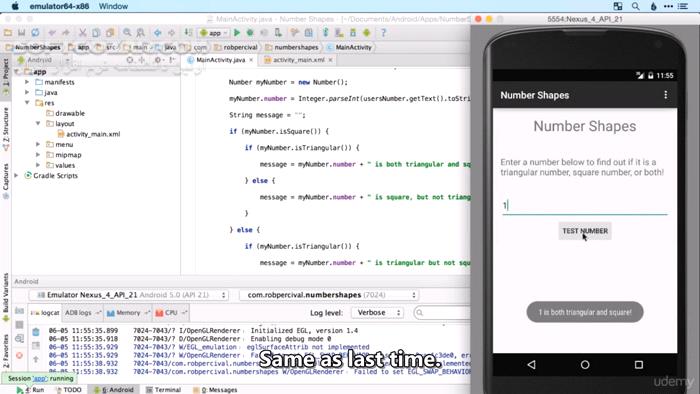Run the app with green play icon

coord(237,33)
